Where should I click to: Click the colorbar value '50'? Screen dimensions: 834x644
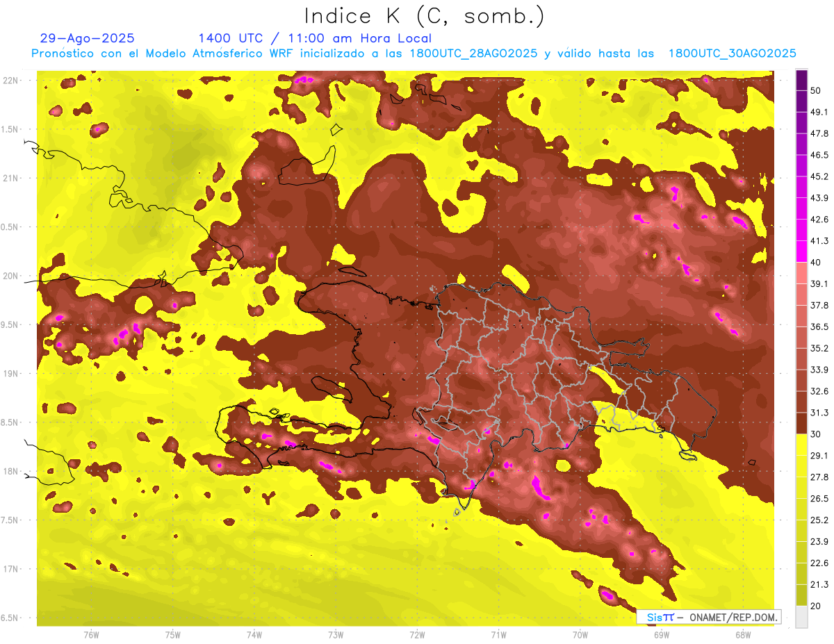click(x=816, y=90)
